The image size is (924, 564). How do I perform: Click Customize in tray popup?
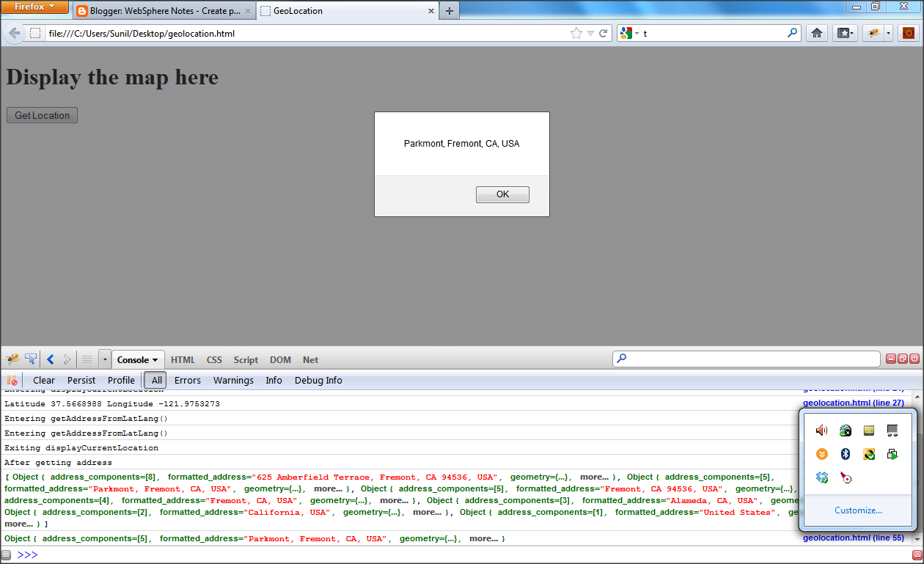(858, 510)
